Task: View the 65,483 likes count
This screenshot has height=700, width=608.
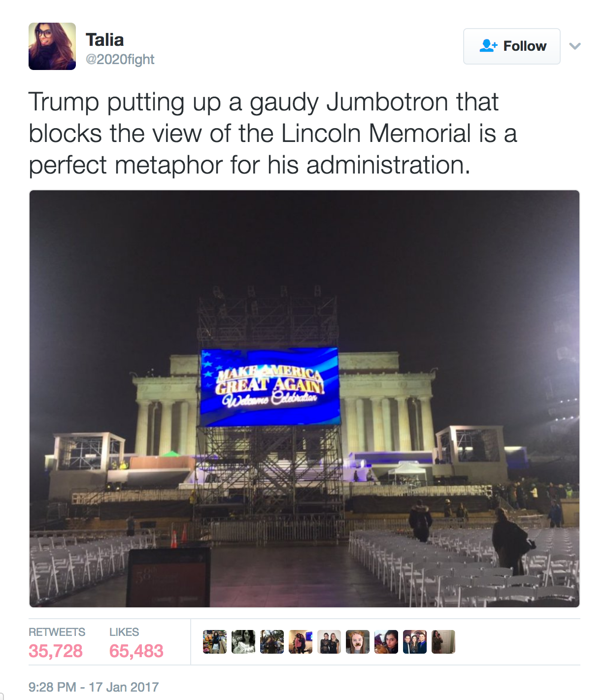Action: click(x=136, y=651)
